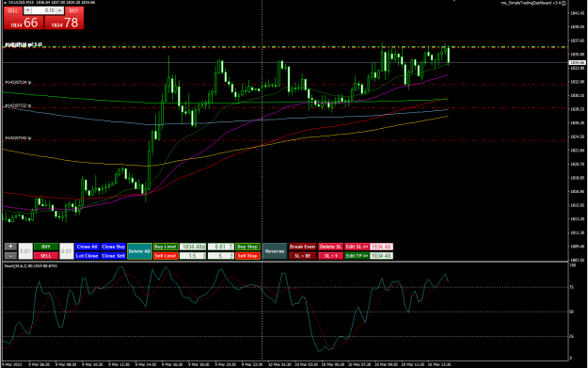The image size is (588, 368).
Task: Focus the 0.01 field left of Buy Stop
Action: (221, 247)
